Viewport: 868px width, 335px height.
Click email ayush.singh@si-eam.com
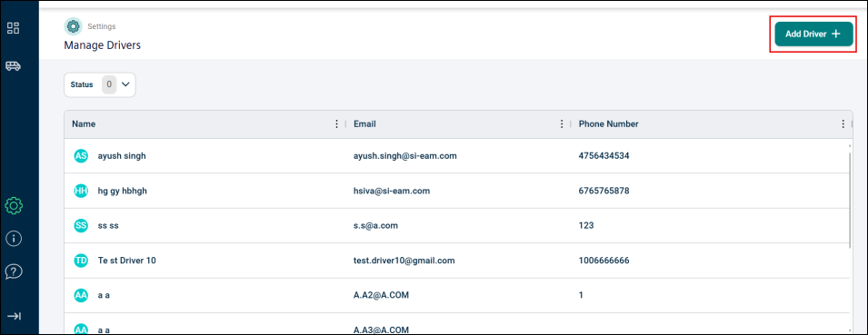coord(405,156)
